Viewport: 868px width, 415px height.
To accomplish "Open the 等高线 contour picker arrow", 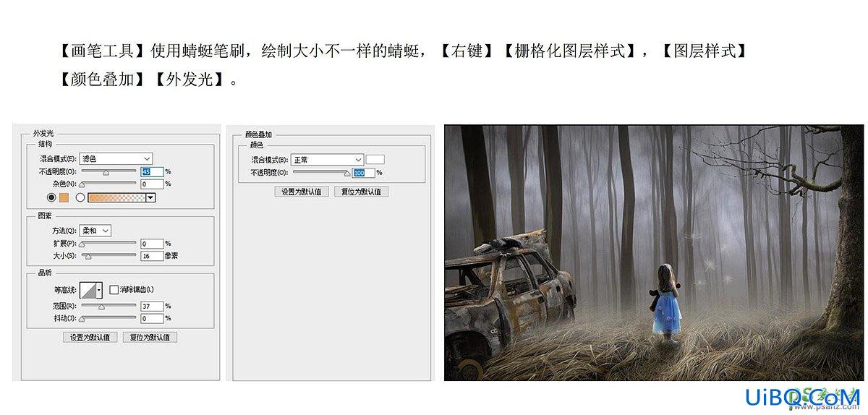I will click(x=99, y=290).
